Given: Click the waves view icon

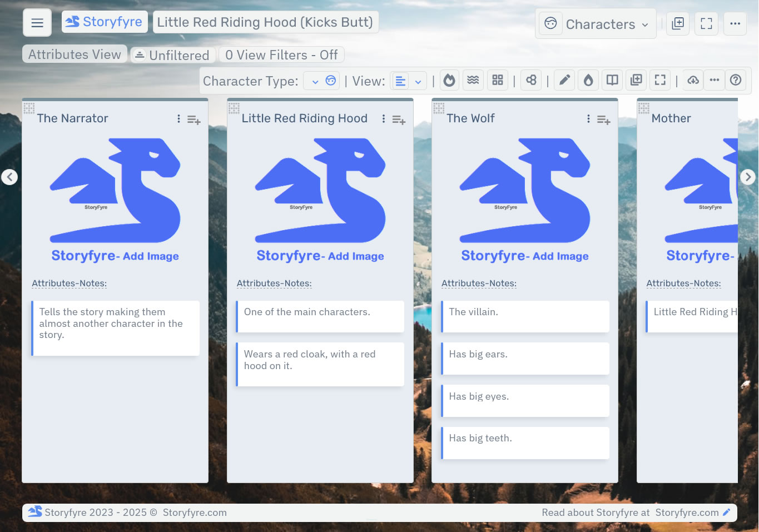Looking at the screenshot, I should [x=473, y=79].
